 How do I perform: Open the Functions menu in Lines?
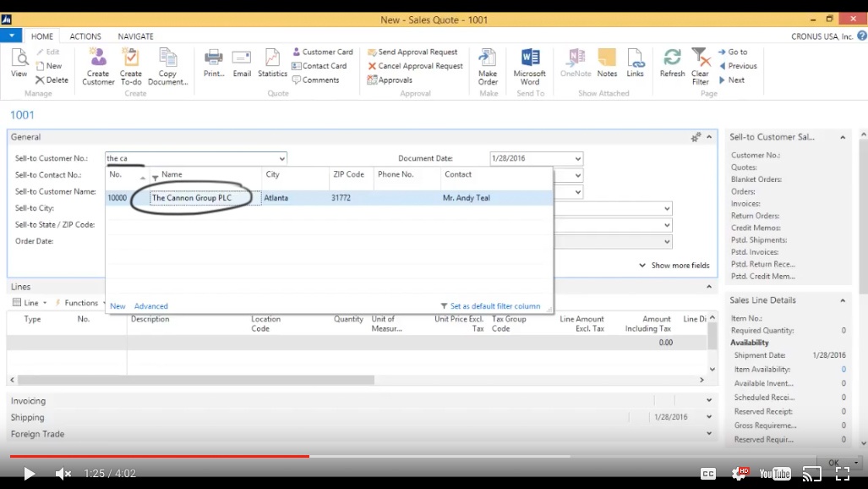pos(80,303)
